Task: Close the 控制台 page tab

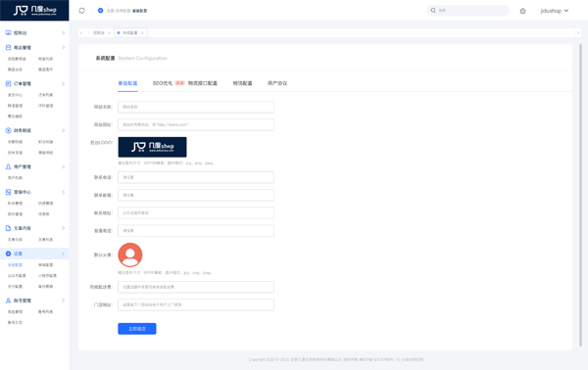Action: click(109, 32)
